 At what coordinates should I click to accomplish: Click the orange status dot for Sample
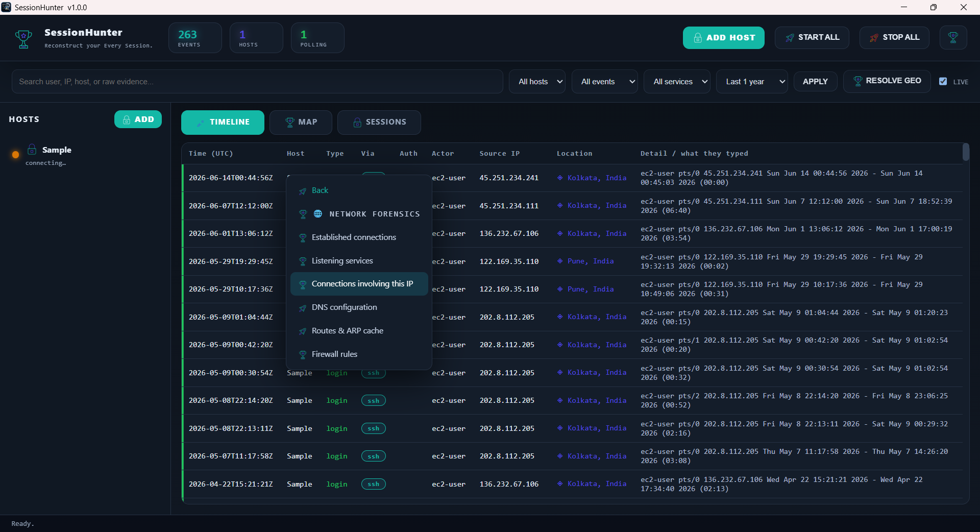pyautogui.click(x=15, y=154)
